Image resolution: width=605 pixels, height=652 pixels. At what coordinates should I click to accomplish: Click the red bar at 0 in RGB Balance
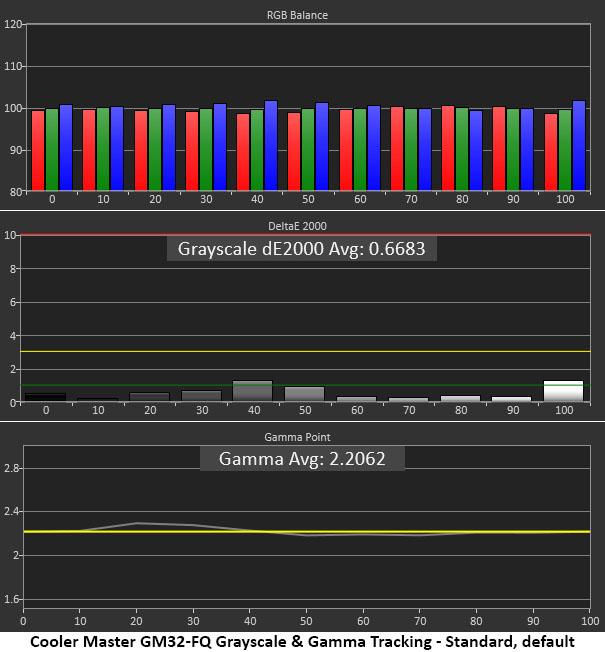click(x=38, y=151)
